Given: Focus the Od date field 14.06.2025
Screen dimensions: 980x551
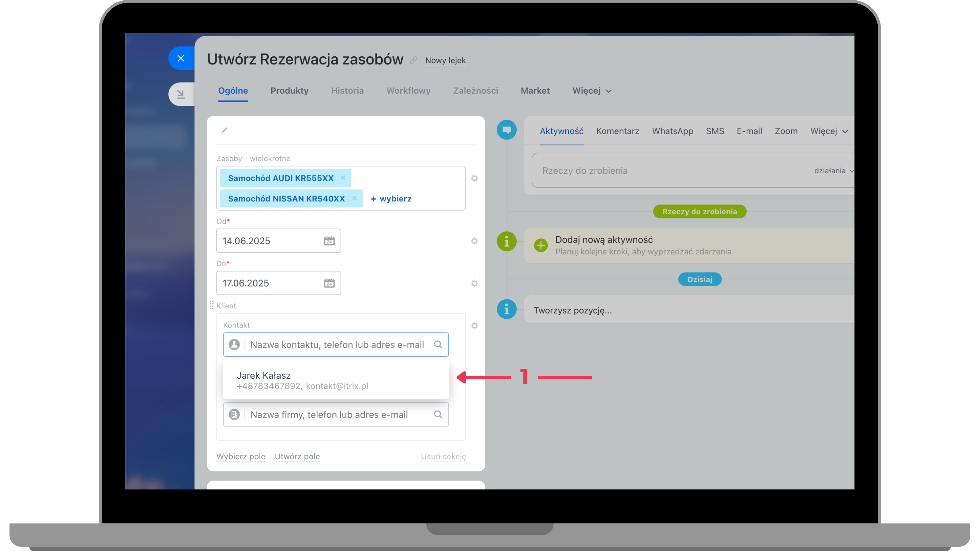Looking at the screenshot, I should 278,241.
